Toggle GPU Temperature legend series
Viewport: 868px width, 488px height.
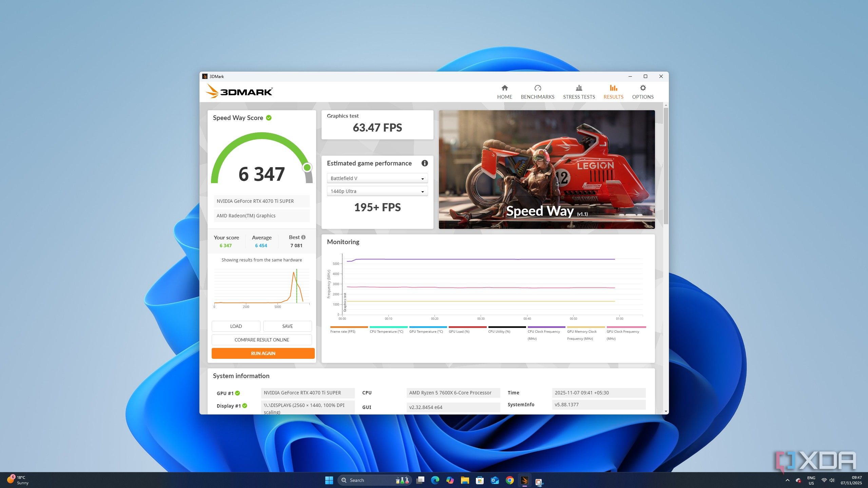[x=426, y=331]
